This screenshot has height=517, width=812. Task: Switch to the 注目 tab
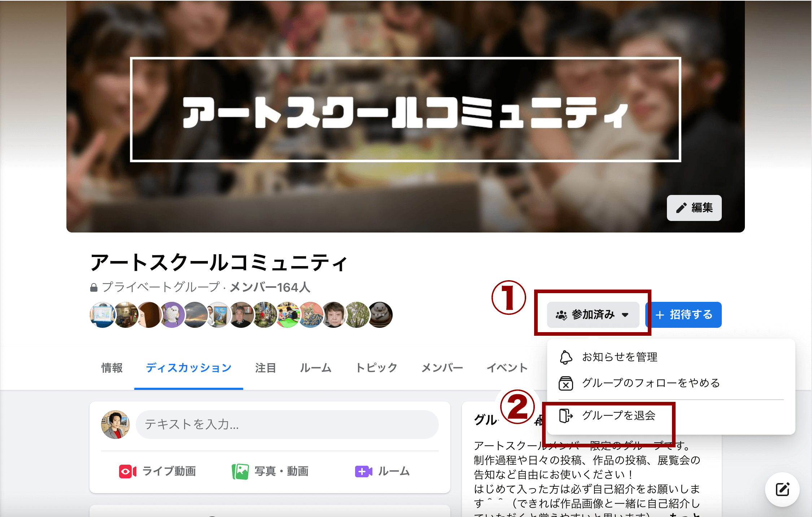pyautogui.click(x=266, y=368)
